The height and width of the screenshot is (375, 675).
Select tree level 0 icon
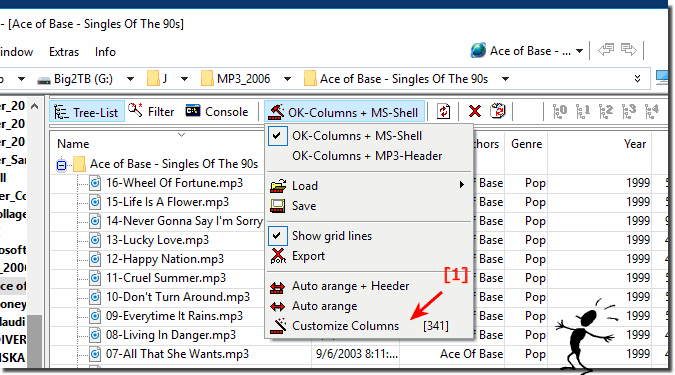click(560, 112)
